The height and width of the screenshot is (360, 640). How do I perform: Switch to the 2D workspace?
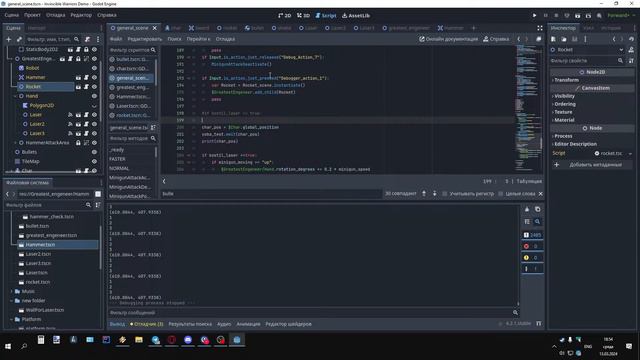284,16
